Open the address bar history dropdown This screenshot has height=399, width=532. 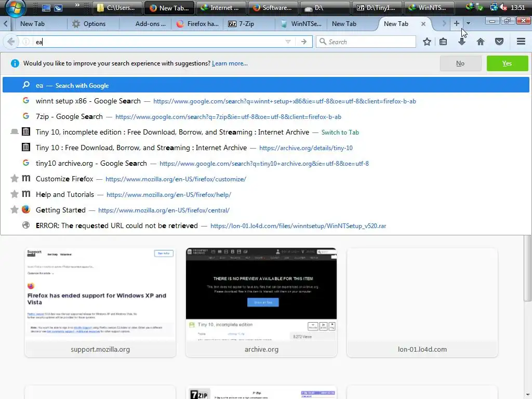pyautogui.click(x=288, y=42)
